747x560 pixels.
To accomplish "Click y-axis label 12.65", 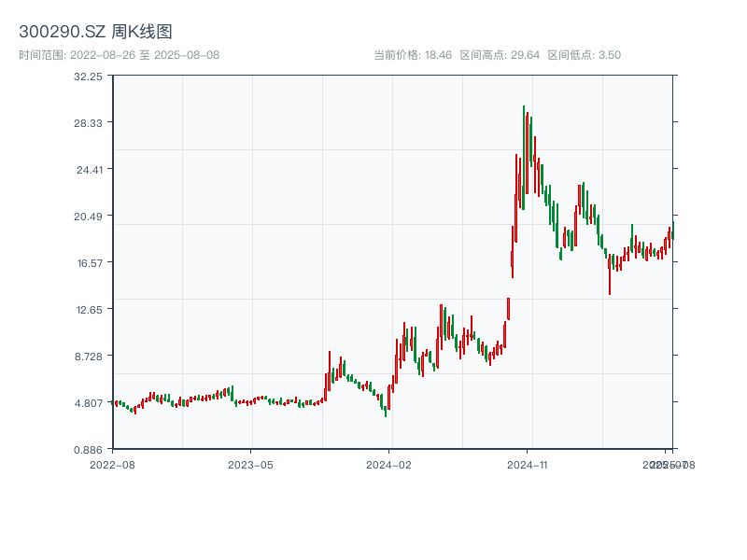I will coord(90,310).
